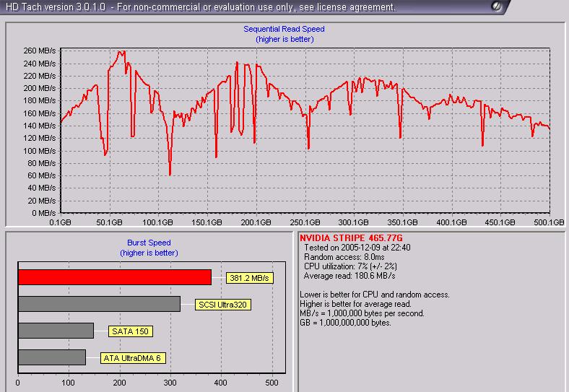Viewport: 569px width, 392px height.
Task: Click the 'Random access: 8.0ms' result
Action: tap(344, 257)
